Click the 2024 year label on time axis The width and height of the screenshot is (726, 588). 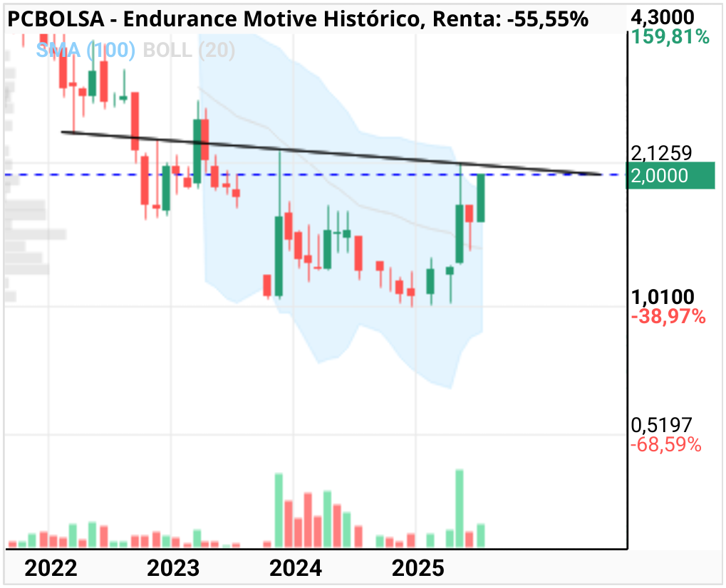296,569
